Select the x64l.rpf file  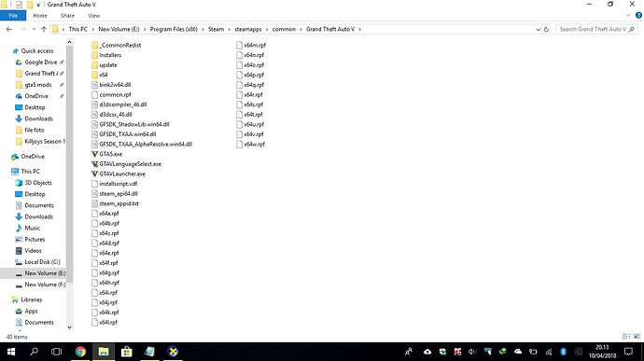point(105,323)
